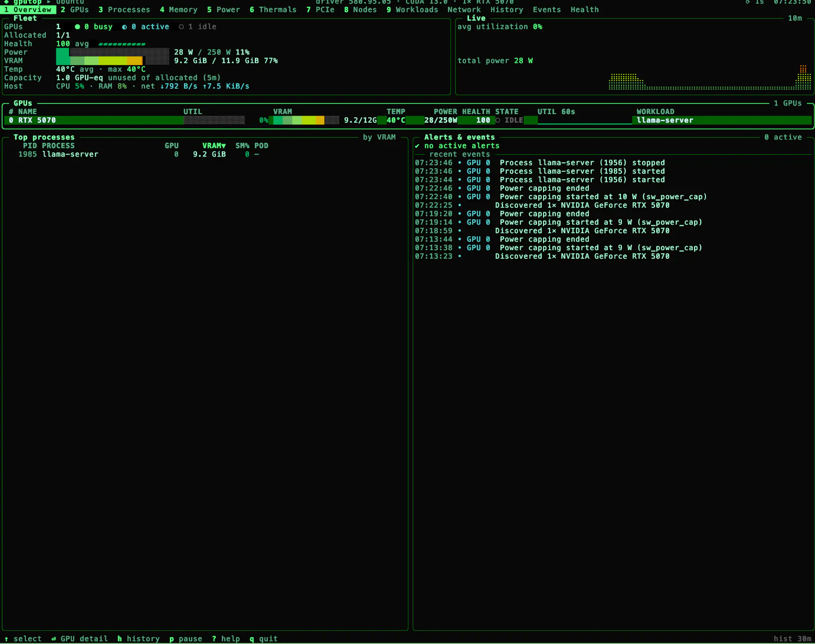Click the idle status circle in Fleet
Screen dimensions: 815x644
point(181,26)
